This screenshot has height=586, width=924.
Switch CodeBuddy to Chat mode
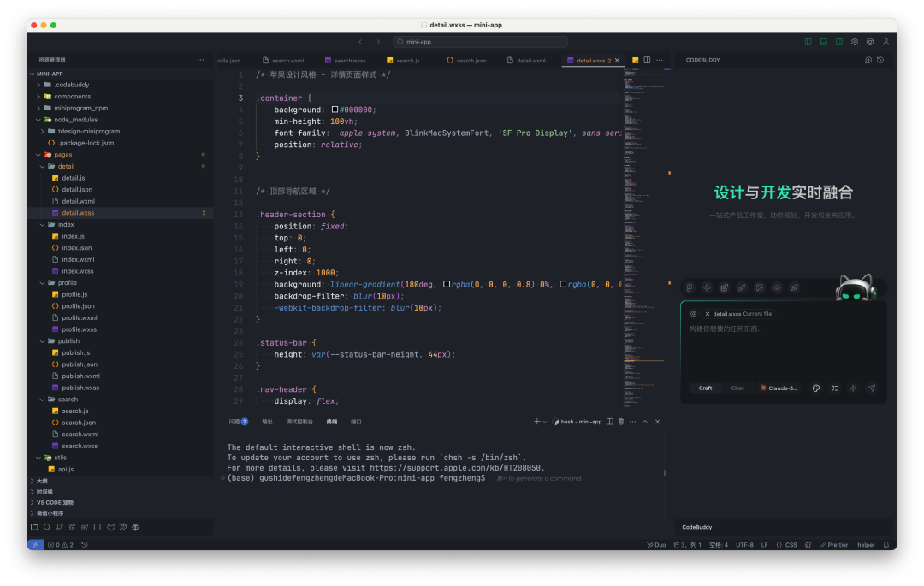pyautogui.click(x=737, y=388)
